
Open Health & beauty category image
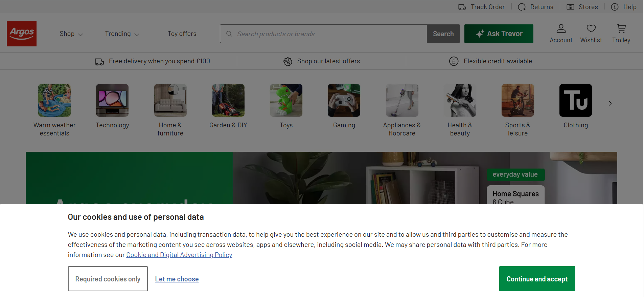[460, 100]
